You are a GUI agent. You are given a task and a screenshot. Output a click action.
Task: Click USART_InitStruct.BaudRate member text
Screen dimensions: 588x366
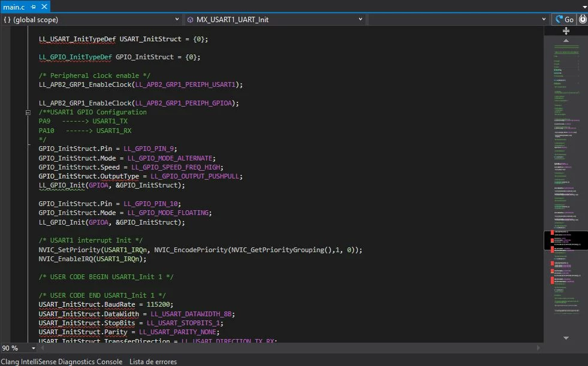point(87,304)
